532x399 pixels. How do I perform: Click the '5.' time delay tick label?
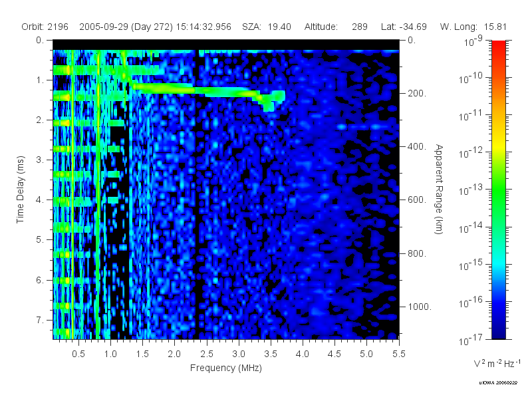(40, 239)
